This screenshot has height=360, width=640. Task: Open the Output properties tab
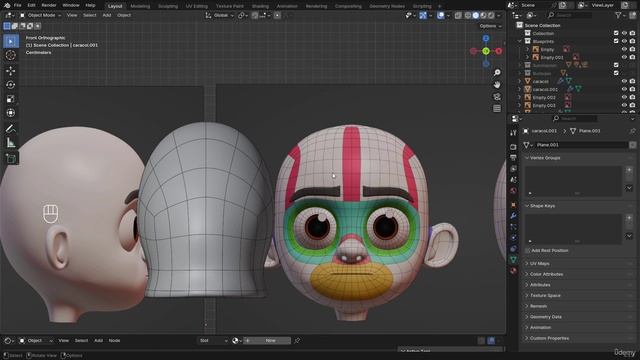pyautogui.click(x=513, y=158)
